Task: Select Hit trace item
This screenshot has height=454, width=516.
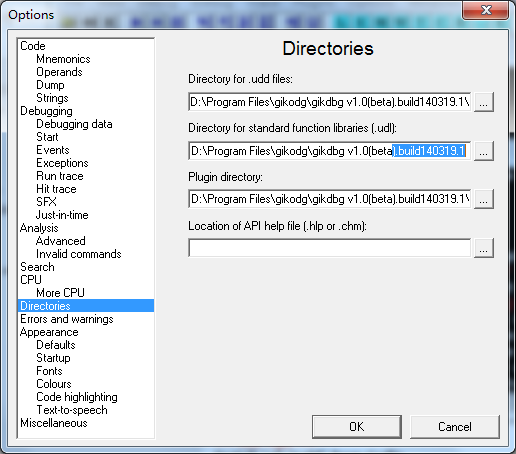Action: point(56,189)
